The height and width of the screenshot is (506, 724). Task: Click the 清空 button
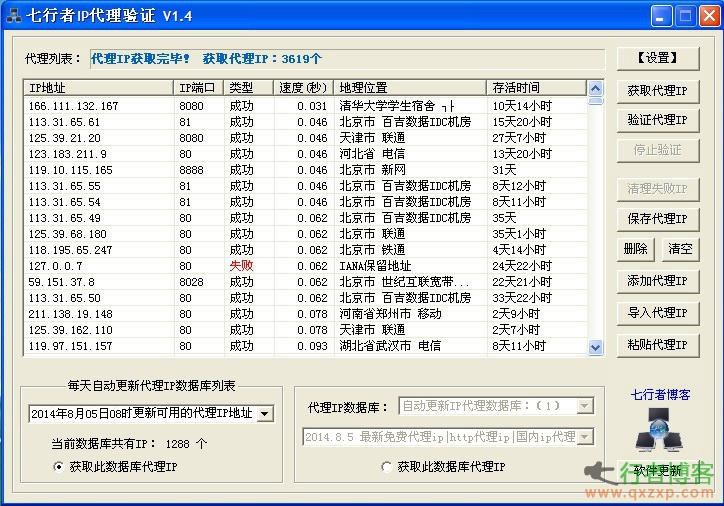(680, 249)
